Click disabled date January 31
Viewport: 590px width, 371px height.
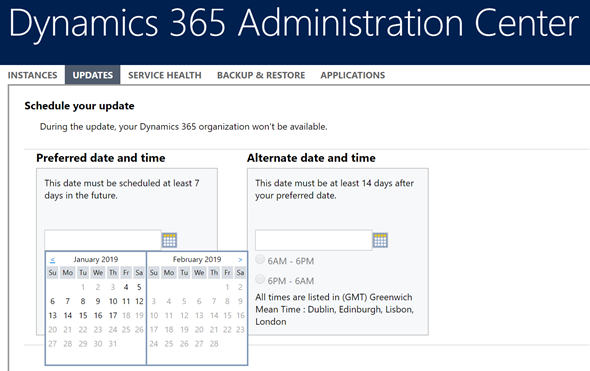pyautogui.click(x=113, y=344)
